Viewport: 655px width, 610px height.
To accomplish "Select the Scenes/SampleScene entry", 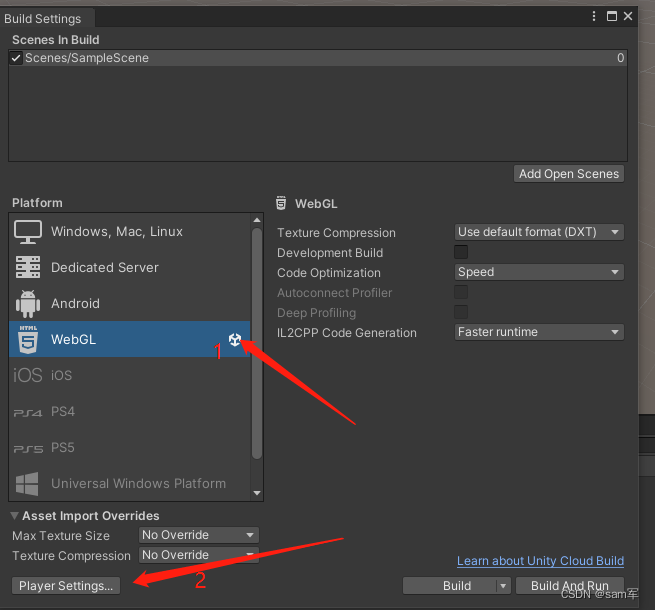I will (317, 58).
